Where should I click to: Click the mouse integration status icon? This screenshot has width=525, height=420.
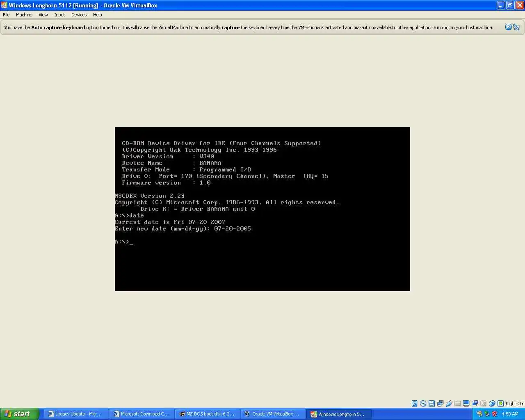492,404
